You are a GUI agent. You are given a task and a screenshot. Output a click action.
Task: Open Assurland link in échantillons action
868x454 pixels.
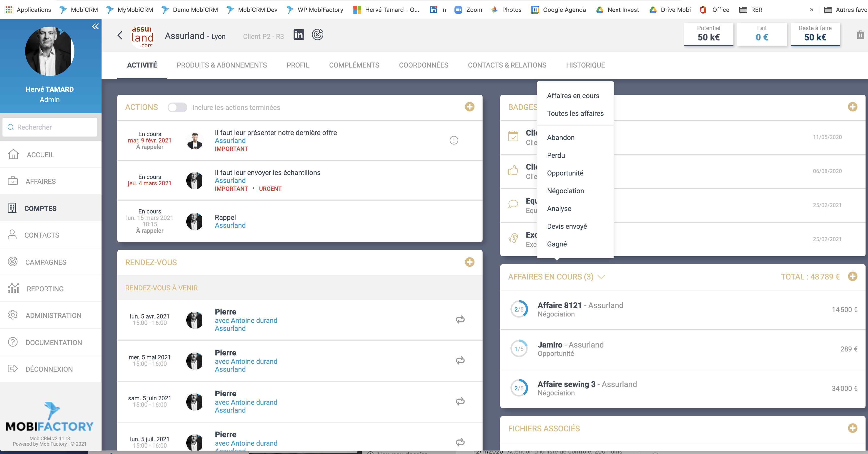click(x=230, y=180)
